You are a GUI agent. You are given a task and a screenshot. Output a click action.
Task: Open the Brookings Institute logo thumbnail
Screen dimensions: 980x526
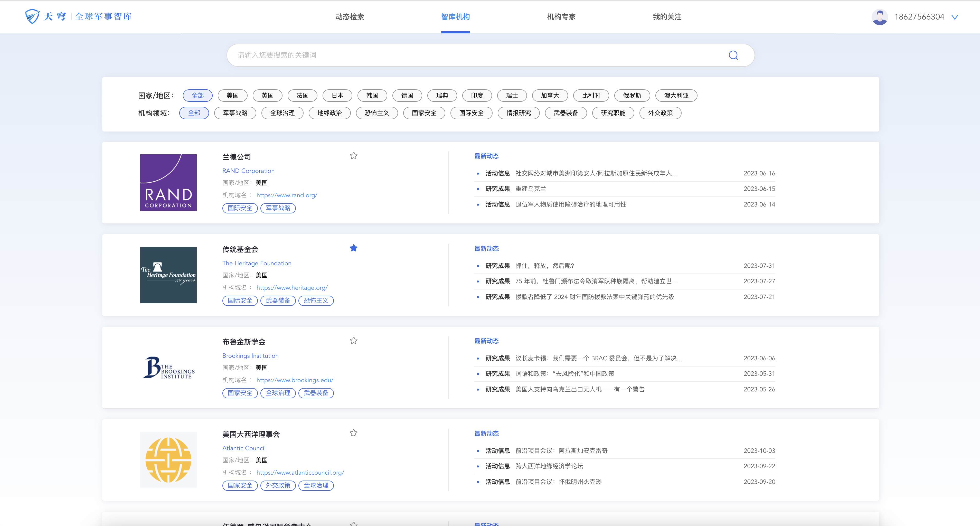pos(168,367)
